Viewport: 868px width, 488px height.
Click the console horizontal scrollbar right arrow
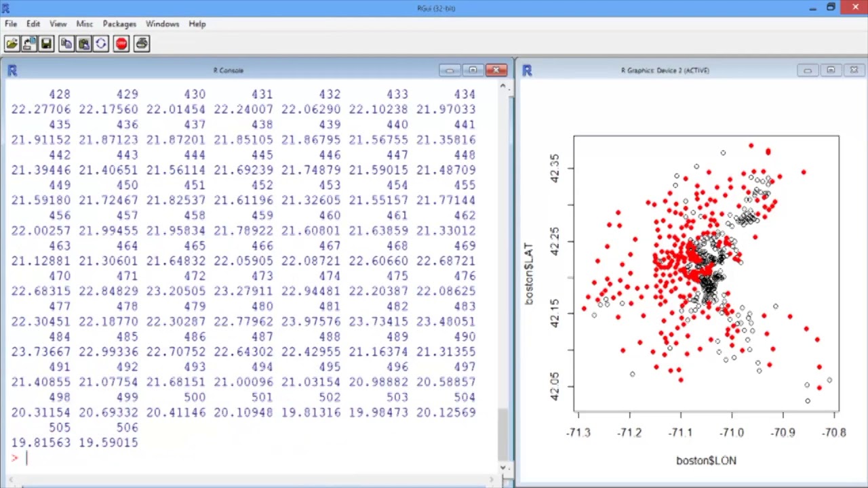click(x=493, y=480)
